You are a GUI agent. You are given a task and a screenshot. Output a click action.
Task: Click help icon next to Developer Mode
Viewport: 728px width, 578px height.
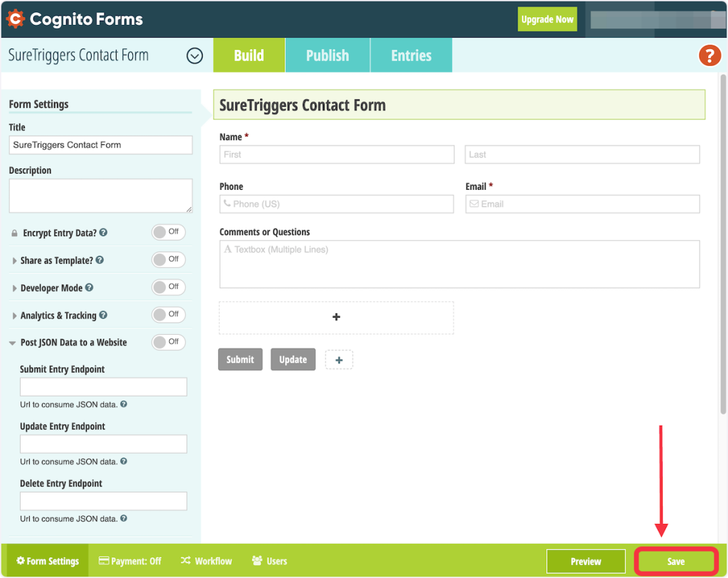point(90,288)
